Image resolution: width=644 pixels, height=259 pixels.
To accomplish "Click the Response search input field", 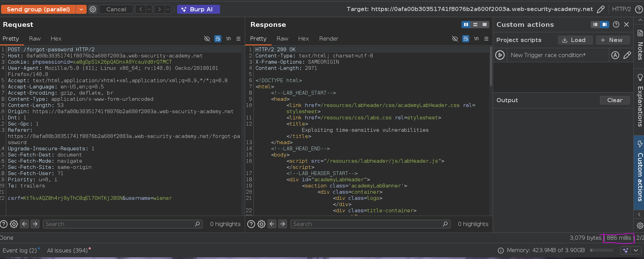I will click(370, 224).
